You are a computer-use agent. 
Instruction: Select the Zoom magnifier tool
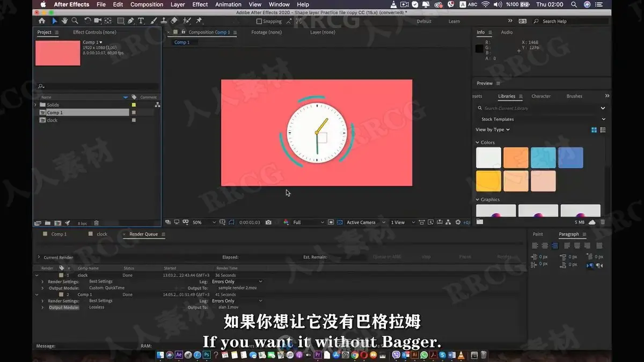[75, 21]
